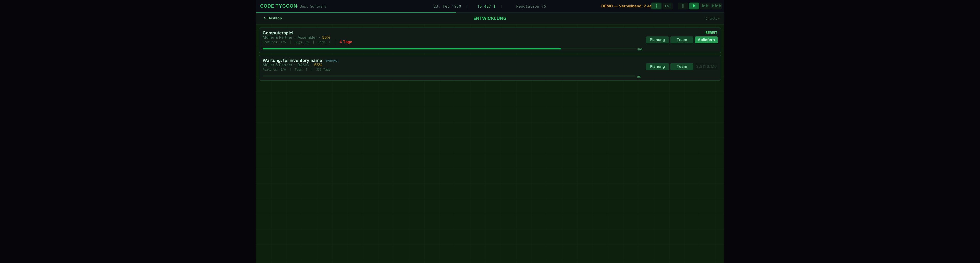Go back via the Desktop arrow link
The height and width of the screenshot is (263, 980).
pos(272,18)
